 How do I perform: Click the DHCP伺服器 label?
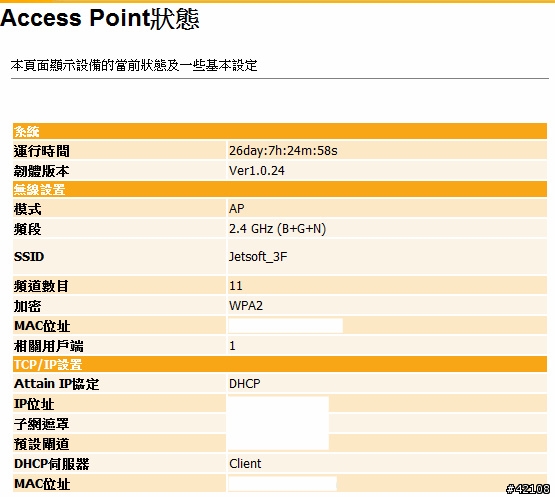tap(52, 464)
